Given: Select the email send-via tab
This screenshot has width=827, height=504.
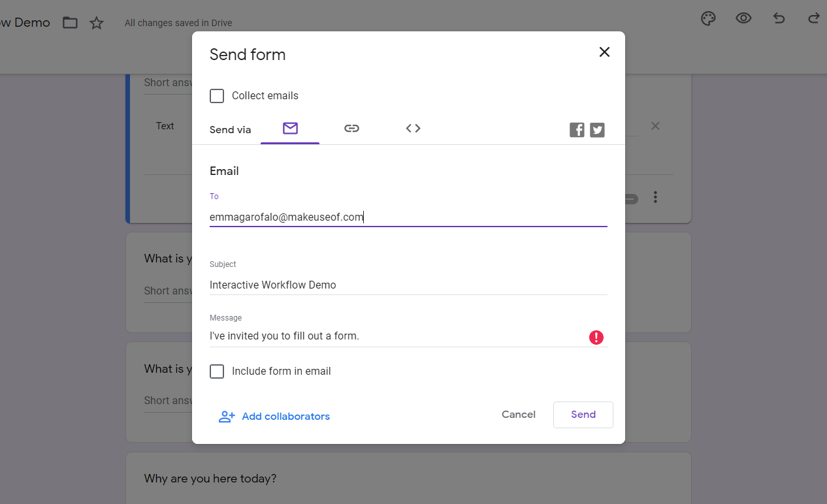Looking at the screenshot, I should pyautogui.click(x=290, y=129).
